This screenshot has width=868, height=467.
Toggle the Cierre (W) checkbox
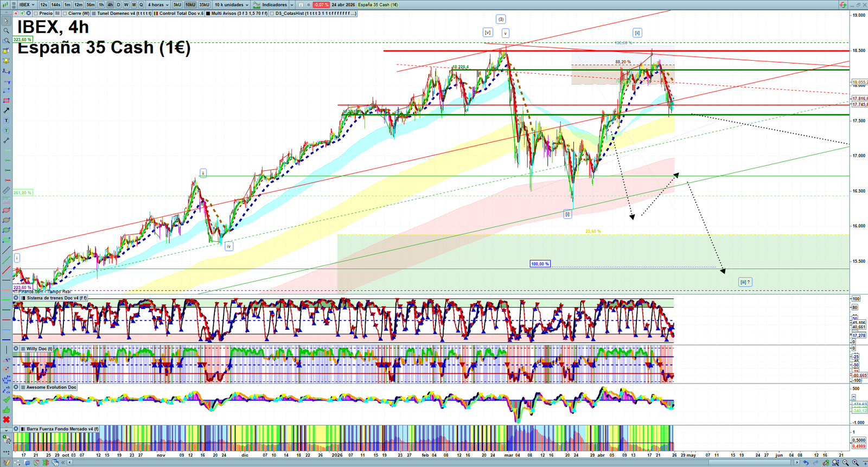(65, 14)
